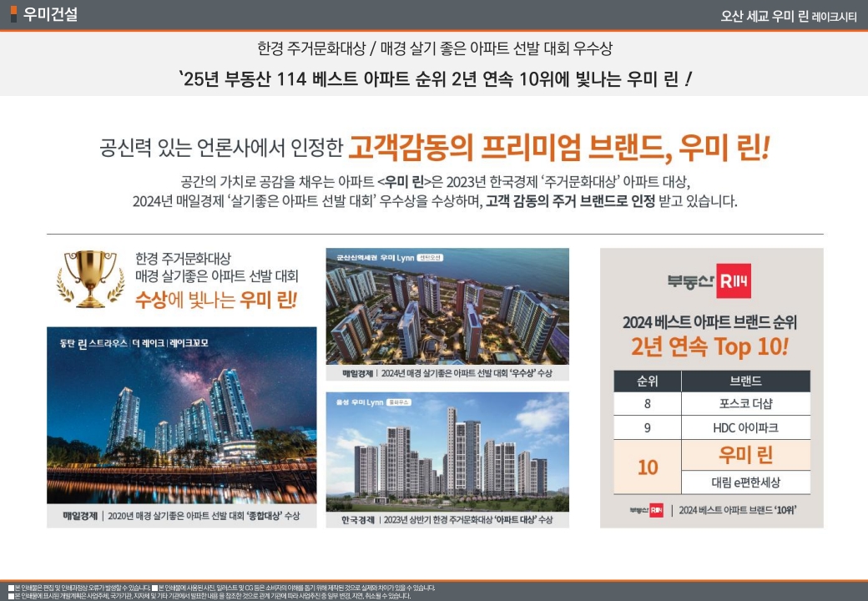Click the orange marker beside 우미건설 in header
This screenshot has height=601, width=868.
click(14, 14)
